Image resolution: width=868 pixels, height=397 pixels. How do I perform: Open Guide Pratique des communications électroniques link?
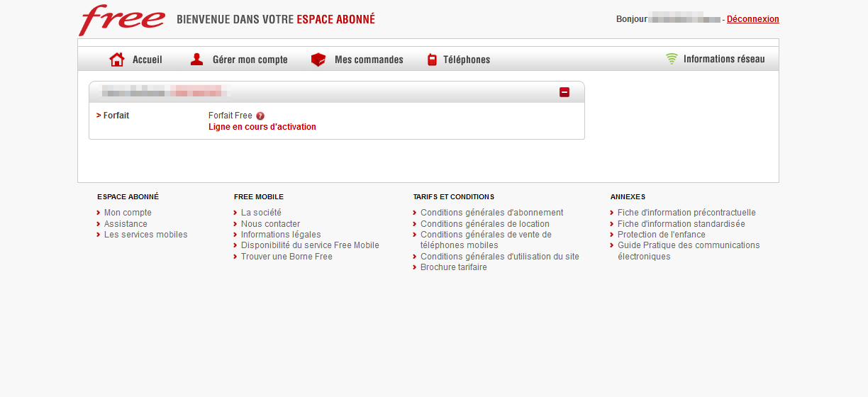coord(689,251)
